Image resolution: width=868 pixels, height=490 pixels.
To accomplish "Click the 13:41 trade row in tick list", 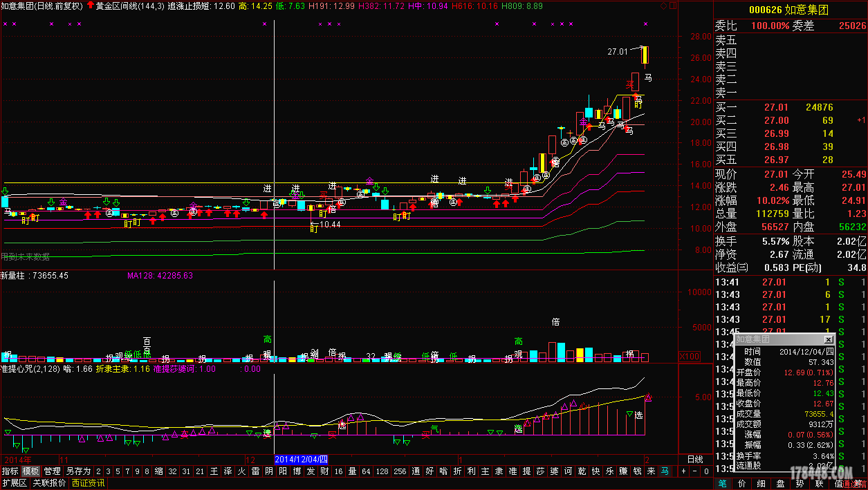I will (791, 281).
